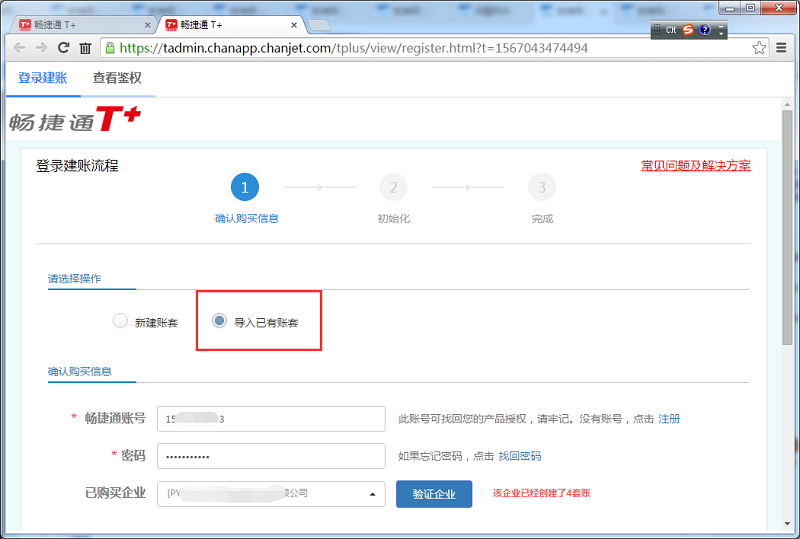
Task: Click the 确认购买信息 section label
Action: tap(80, 372)
